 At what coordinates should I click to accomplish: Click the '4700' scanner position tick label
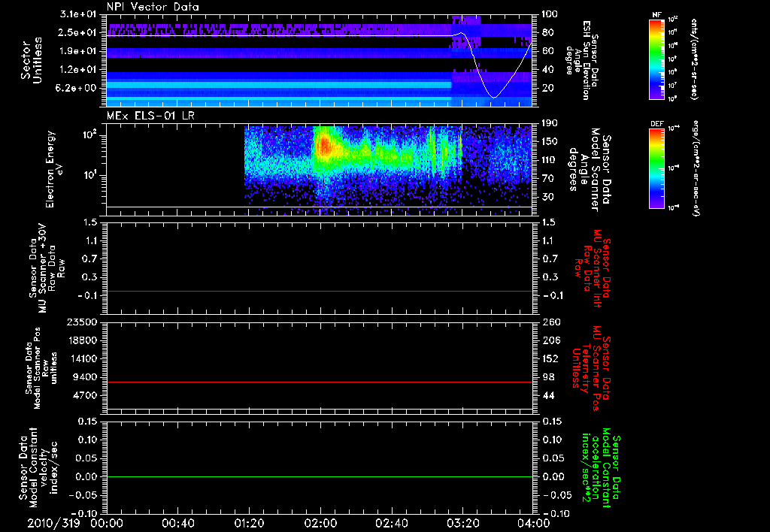(84, 395)
